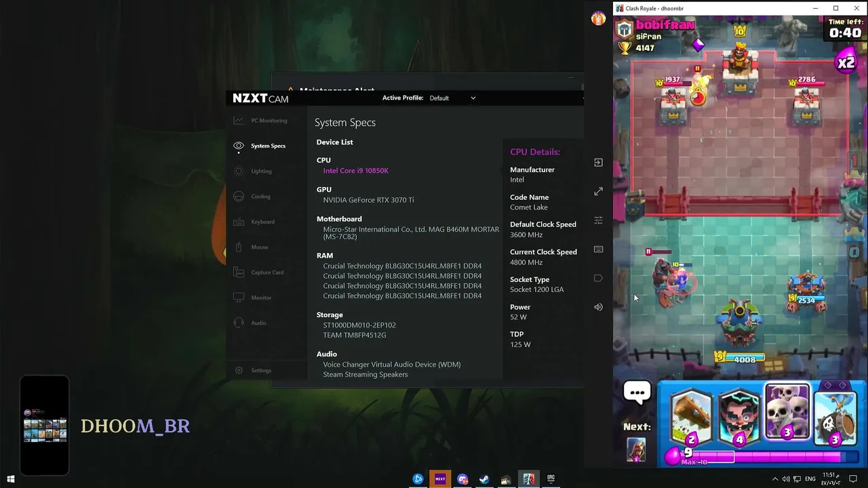This screenshot has height=488, width=868.
Task: Open NZXT CAM Settings gear
Action: click(239, 370)
